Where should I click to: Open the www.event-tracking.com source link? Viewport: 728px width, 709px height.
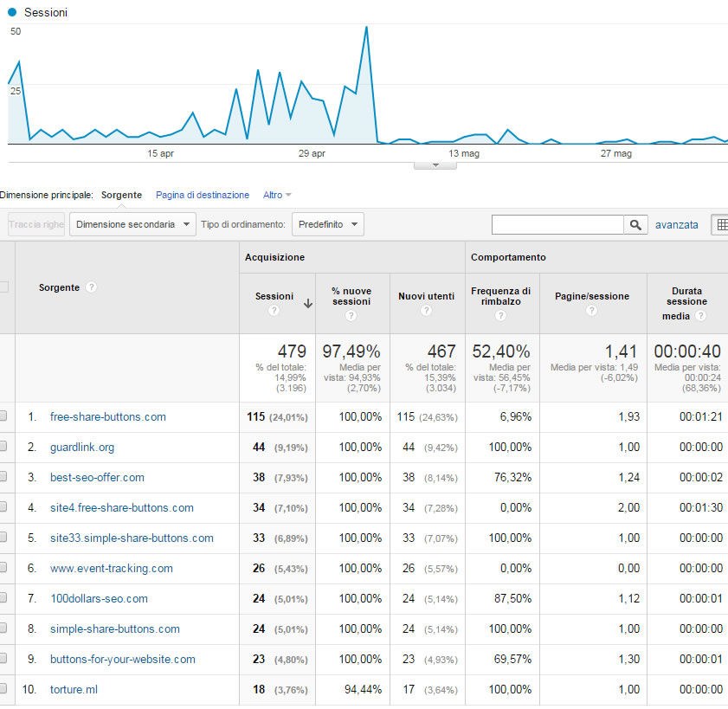click(x=112, y=568)
